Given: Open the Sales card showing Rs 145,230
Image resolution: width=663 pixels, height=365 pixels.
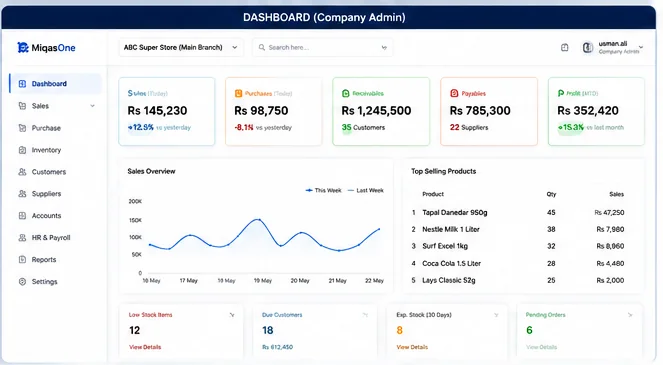Looking at the screenshot, I should tap(167, 112).
